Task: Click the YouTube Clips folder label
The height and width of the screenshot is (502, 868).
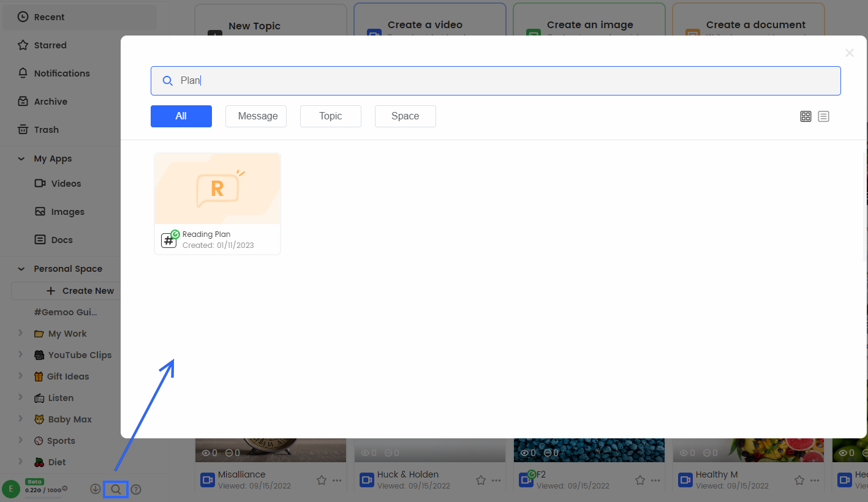Action: [80, 355]
